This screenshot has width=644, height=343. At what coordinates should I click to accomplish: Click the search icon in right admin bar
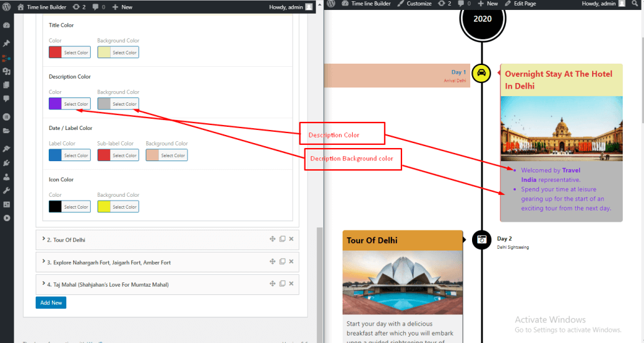(x=635, y=4)
